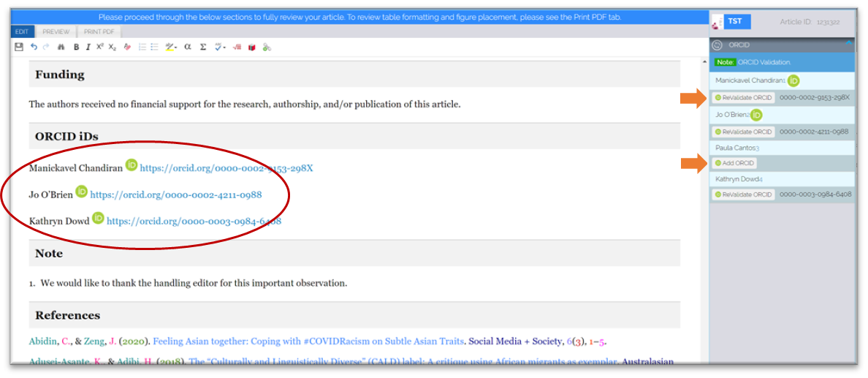The height and width of the screenshot is (378, 868).
Task: Click the square root equation icon
Action: tap(237, 47)
